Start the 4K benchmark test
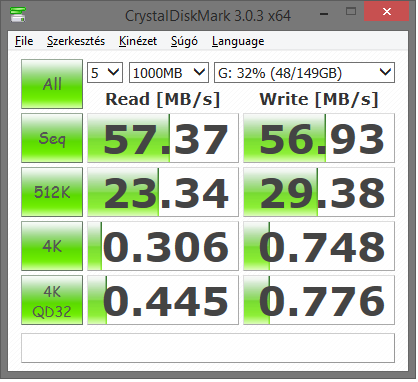The width and height of the screenshot is (418, 382). click(x=52, y=246)
